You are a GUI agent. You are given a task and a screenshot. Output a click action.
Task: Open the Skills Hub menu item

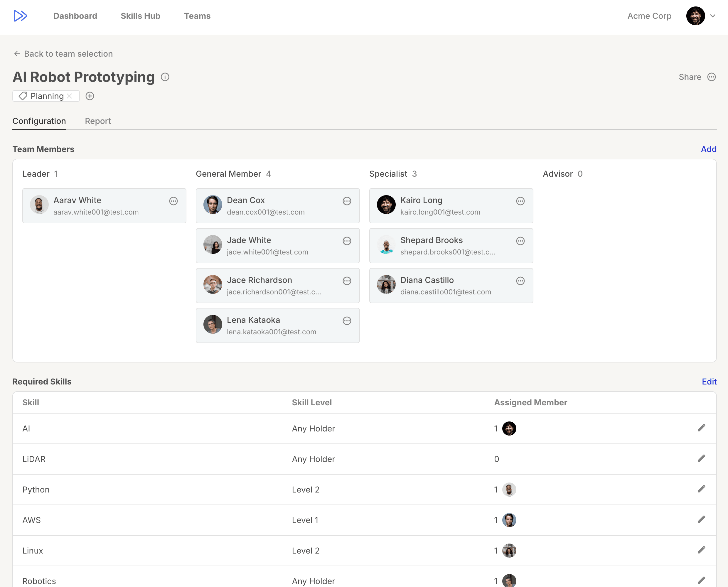click(140, 16)
